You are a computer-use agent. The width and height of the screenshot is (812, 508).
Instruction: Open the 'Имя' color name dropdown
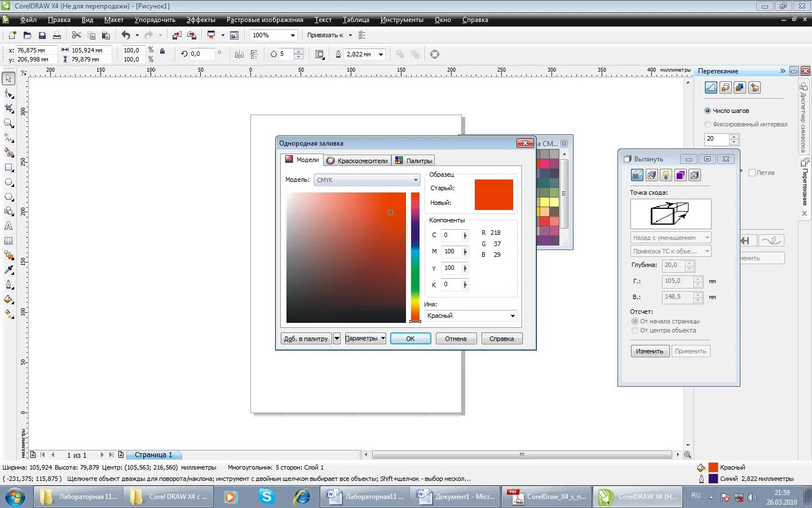pyautogui.click(x=471, y=316)
